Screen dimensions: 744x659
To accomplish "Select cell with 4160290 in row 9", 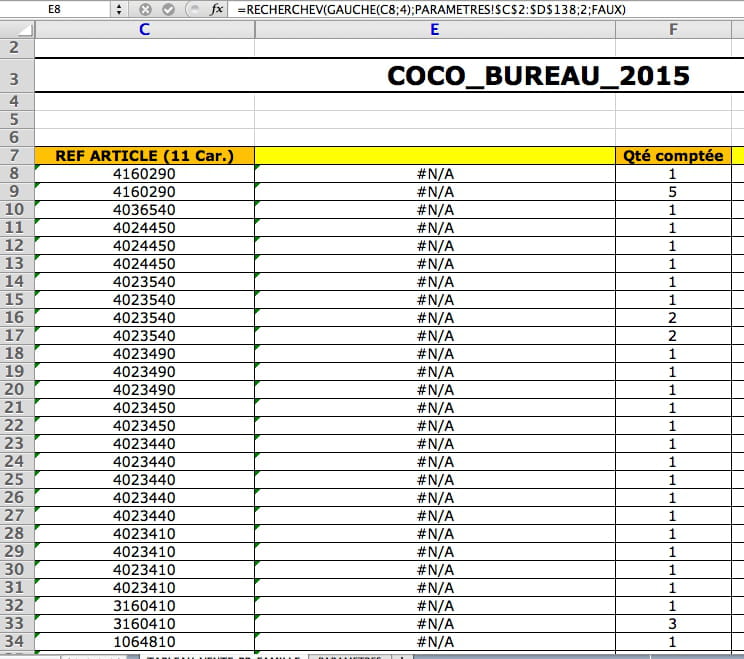I will point(144,192).
